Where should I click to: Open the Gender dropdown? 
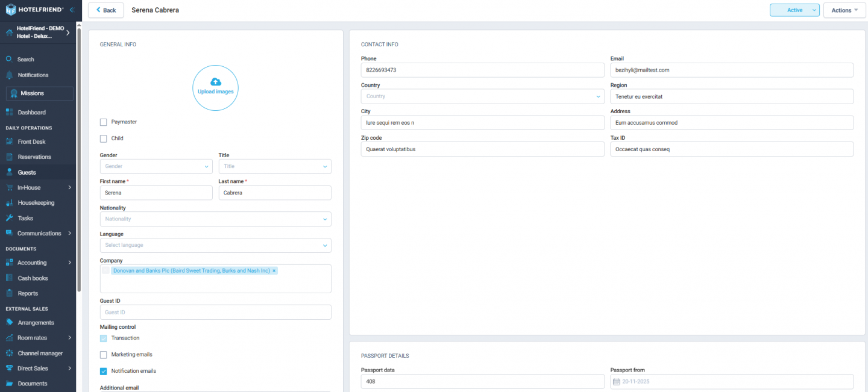click(156, 166)
